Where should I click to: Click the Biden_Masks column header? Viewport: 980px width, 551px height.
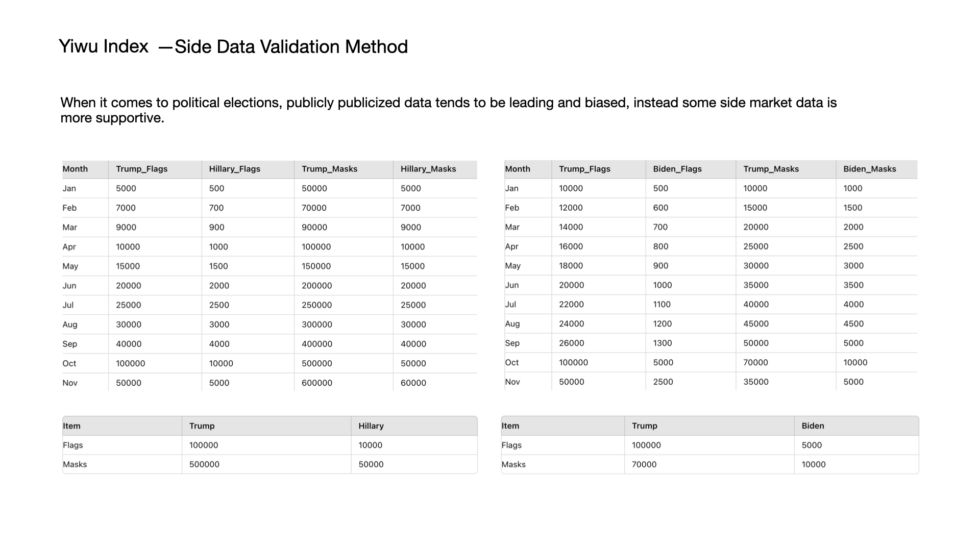coord(870,169)
